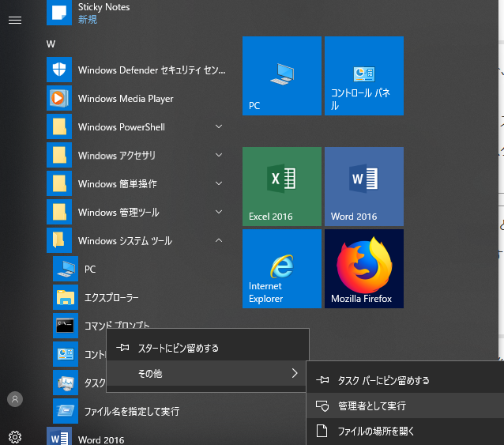The width and height of the screenshot is (504, 445).
Task: Collapse the Windows システム ツール chevron
Action: tap(219, 240)
